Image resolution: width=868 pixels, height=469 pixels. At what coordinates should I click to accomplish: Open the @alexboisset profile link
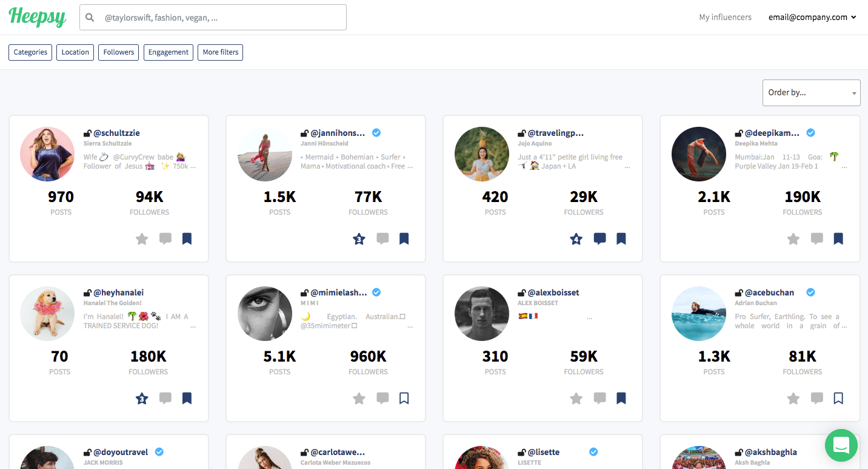click(553, 292)
